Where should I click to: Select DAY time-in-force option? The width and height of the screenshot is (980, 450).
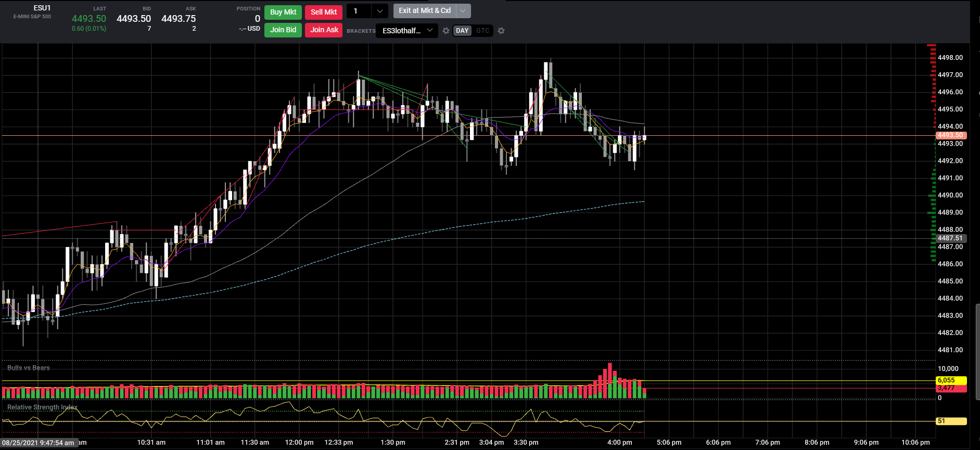[462, 31]
